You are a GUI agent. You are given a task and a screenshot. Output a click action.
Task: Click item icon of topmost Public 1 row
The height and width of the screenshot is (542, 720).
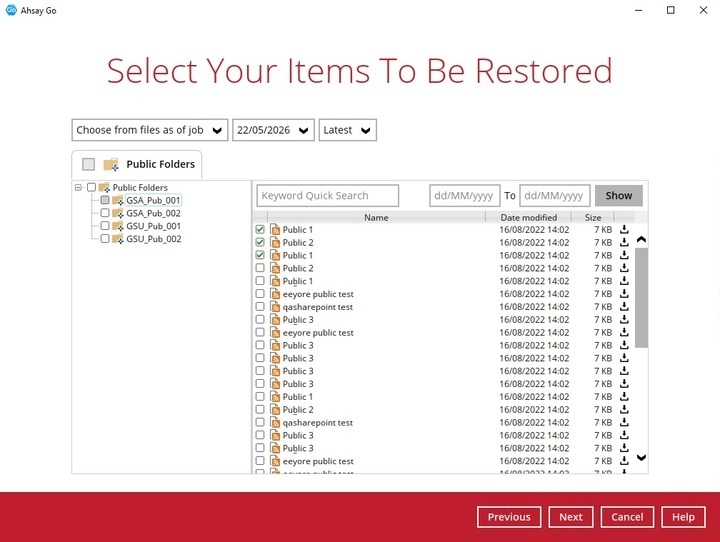click(275, 229)
